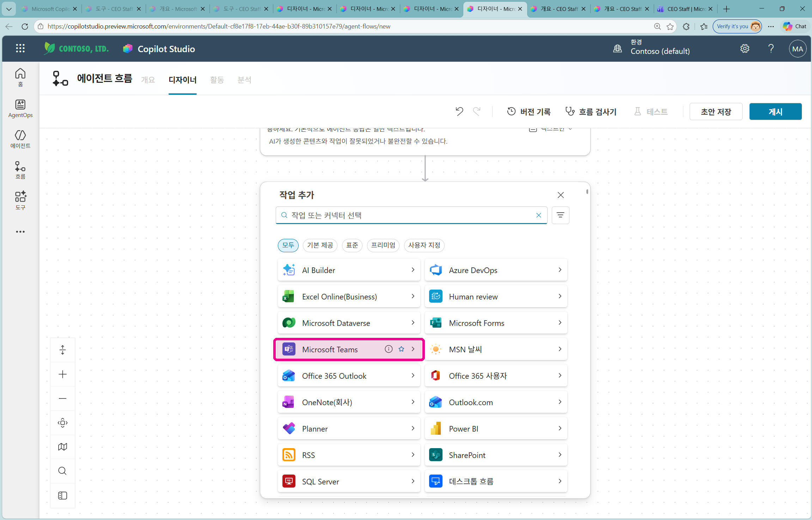Click the 작업 또는 커넥터 선택 search field
Screen dimensions: 812x520
(411, 215)
